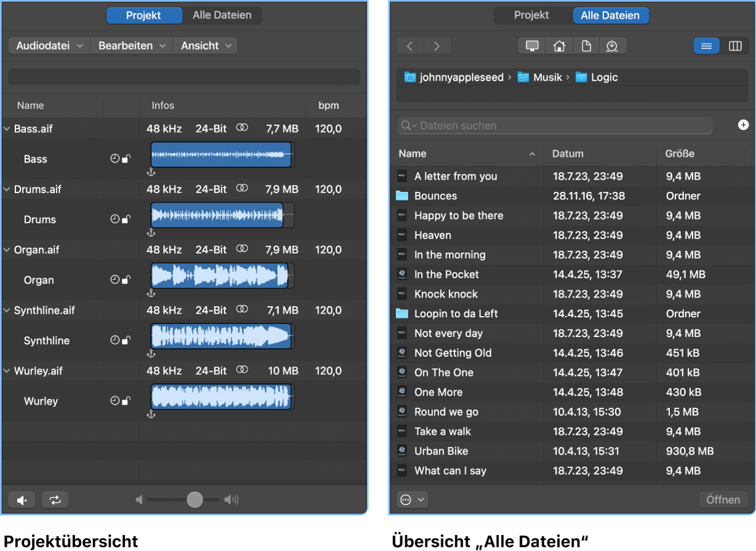Click johnnyappleseed in the path bar
756x551 pixels.
pyautogui.click(x=454, y=77)
